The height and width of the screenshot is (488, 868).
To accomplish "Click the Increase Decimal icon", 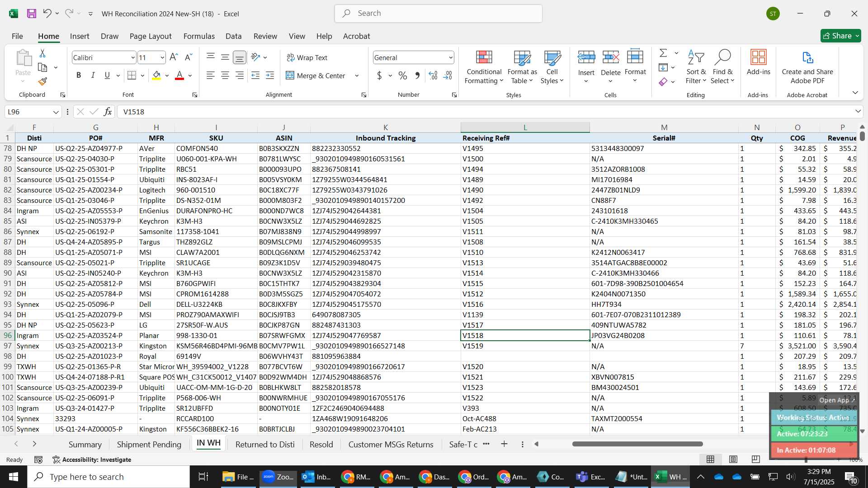I will click(x=433, y=75).
